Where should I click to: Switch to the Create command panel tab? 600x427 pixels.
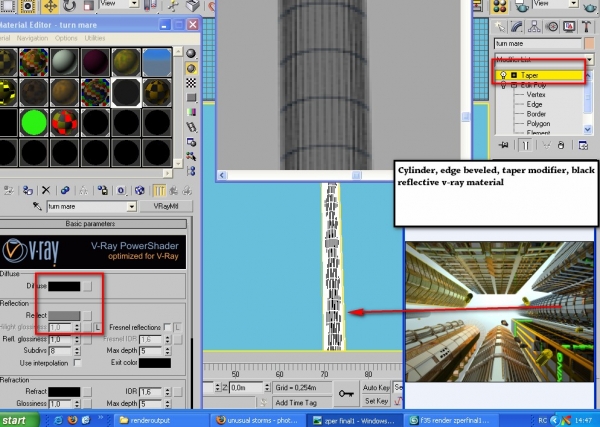point(500,26)
